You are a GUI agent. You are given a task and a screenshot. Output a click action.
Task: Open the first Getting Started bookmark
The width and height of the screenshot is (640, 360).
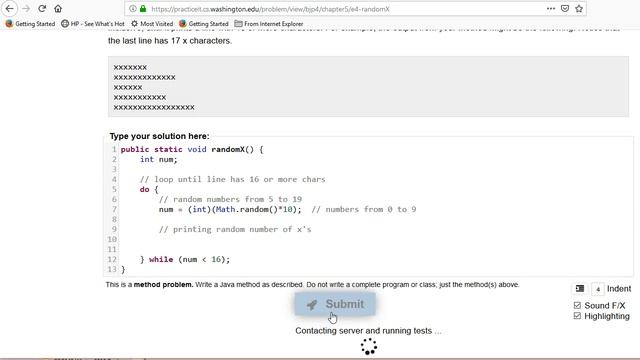pos(30,24)
